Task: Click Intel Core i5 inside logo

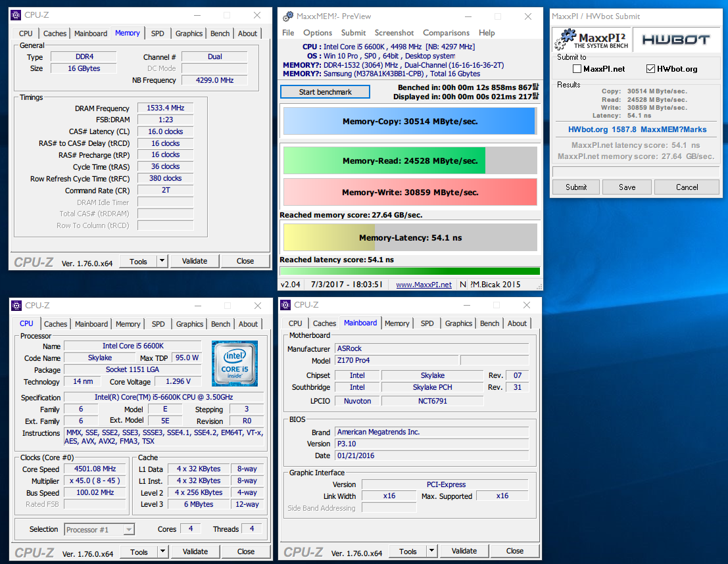Action: [235, 364]
